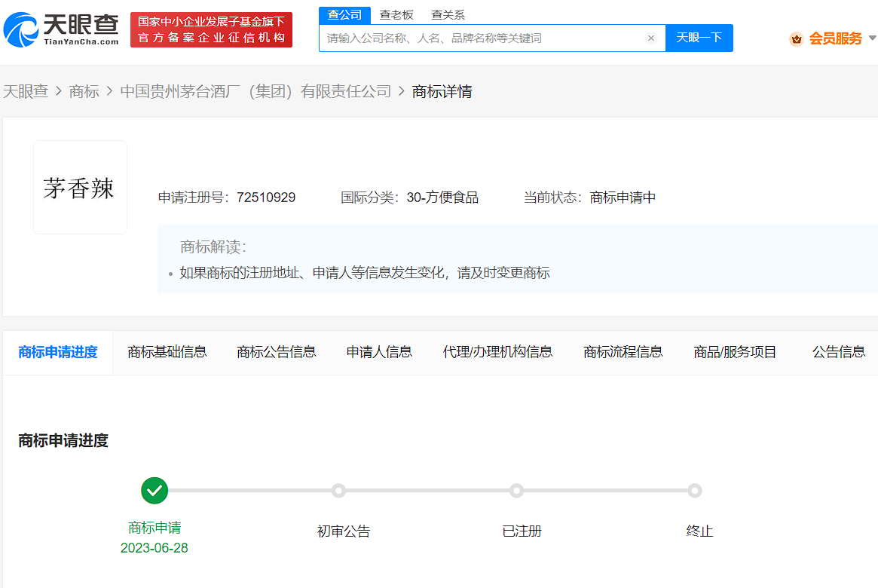Click the company name search input field
The image size is (878, 588).
click(482, 38)
